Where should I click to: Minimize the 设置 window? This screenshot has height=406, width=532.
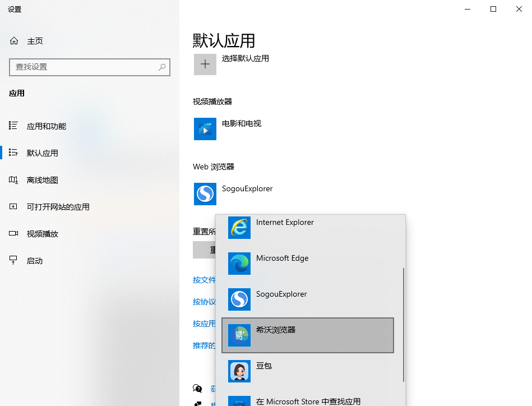tap(468, 9)
